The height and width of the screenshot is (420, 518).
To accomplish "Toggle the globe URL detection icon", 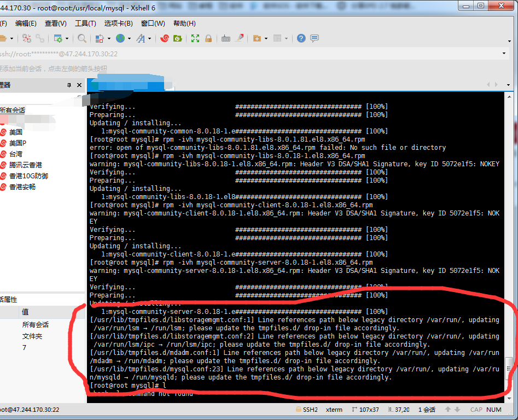I will click(x=120, y=38).
